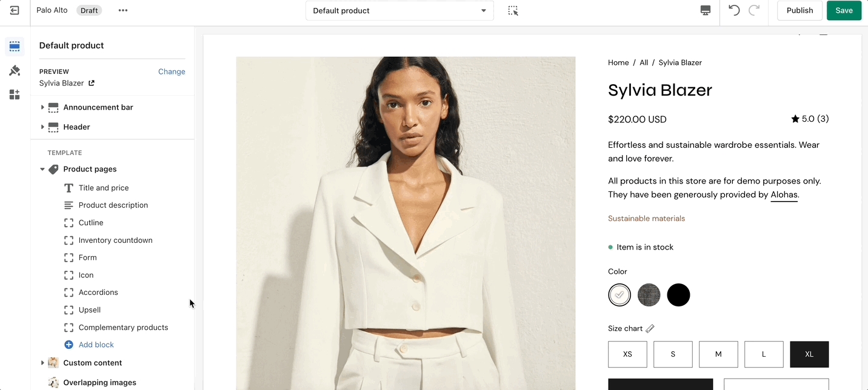Open the Theme settings paintbrush icon
Viewport: 868px width, 390px height.
15,71
